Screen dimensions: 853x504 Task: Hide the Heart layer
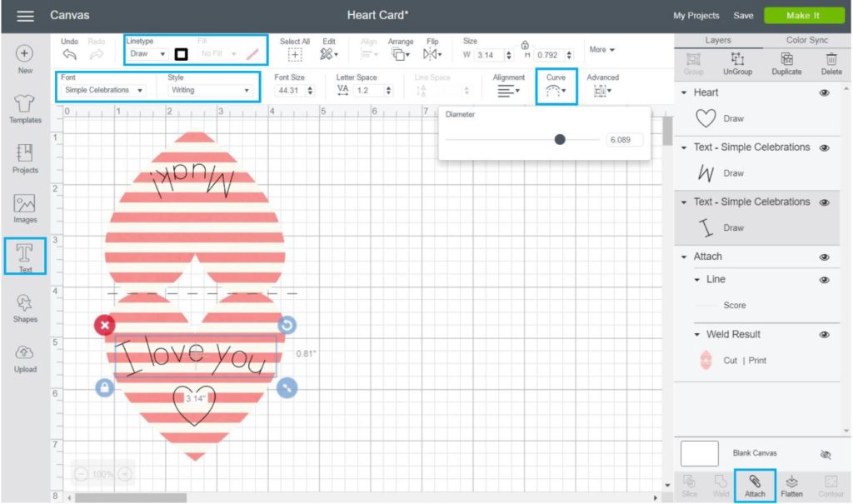tap(824, 93)
